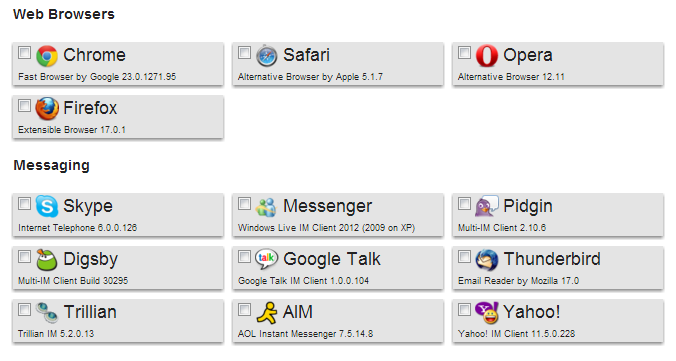The width and height of the screenshot is (676, 361).
Task: Tick the Chrome checkbox
Action: point(25,53)
